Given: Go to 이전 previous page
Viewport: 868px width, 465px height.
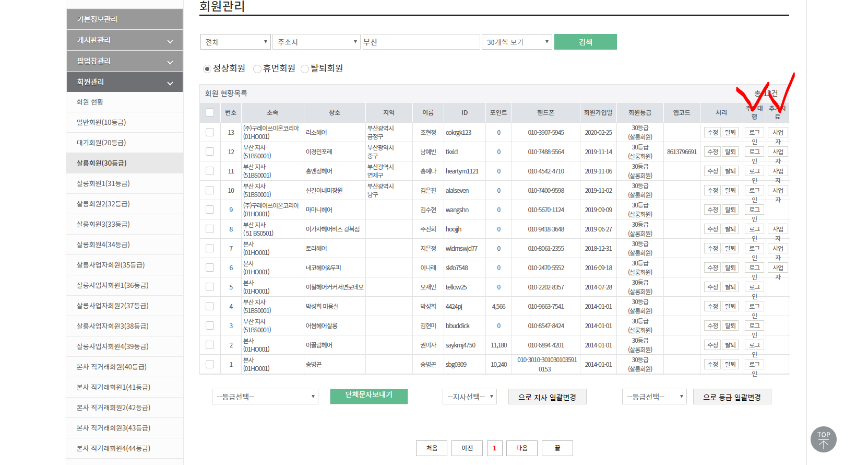Looking at the screenshot, I should [467, 448].
